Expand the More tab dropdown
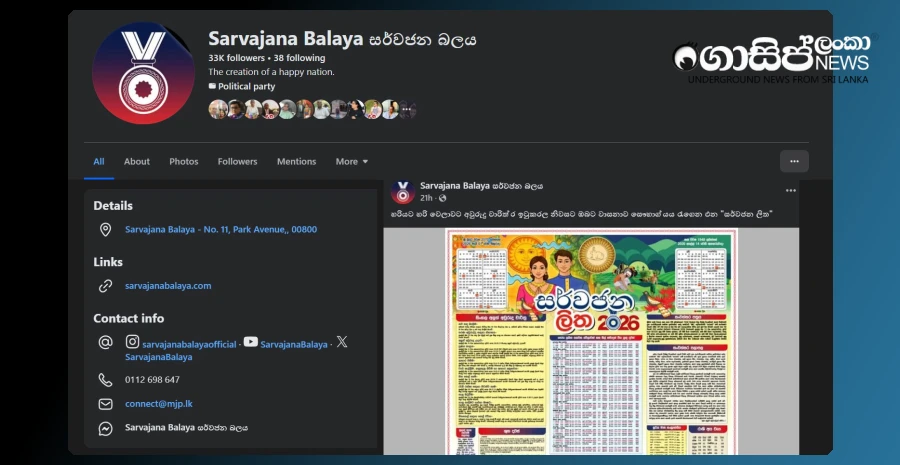 pyautogui.click(x=352, y=162)
